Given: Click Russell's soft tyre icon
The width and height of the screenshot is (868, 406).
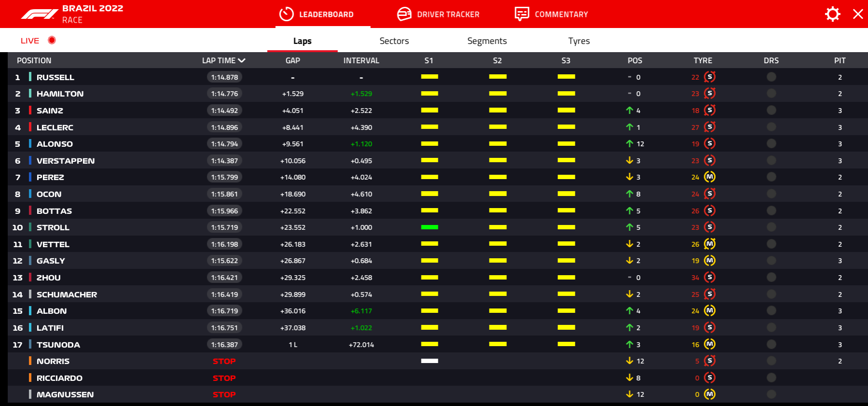Looking at the screenshot, I should tap(709, 77).
